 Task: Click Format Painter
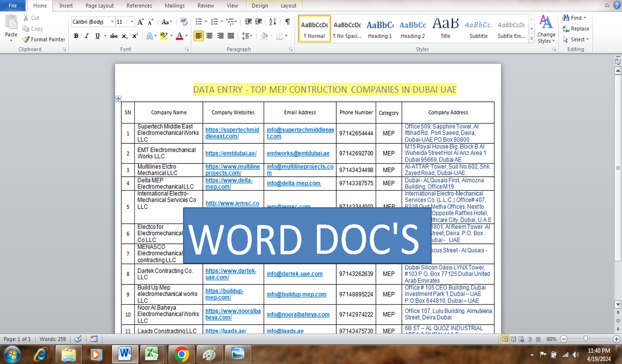click(x=44, y=39)
